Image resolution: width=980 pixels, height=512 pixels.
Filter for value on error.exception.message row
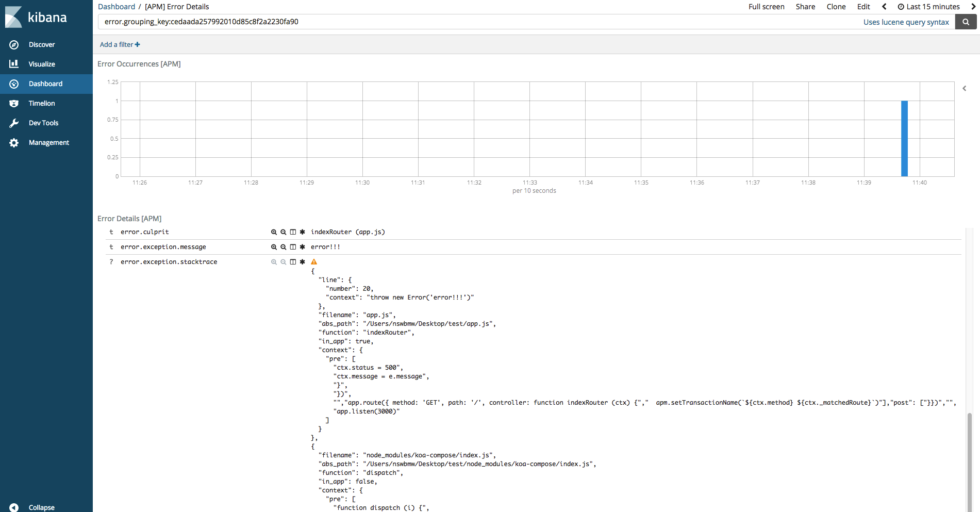point(274,247)
